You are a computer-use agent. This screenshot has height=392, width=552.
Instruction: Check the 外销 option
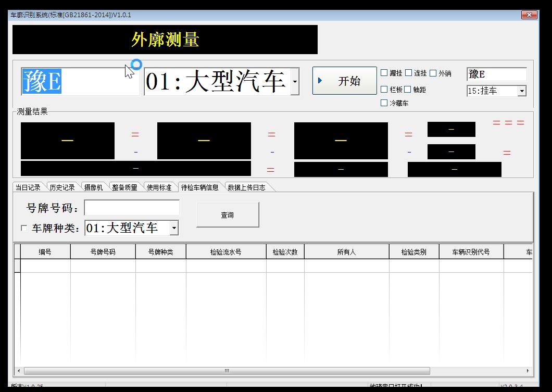(433, 73)
